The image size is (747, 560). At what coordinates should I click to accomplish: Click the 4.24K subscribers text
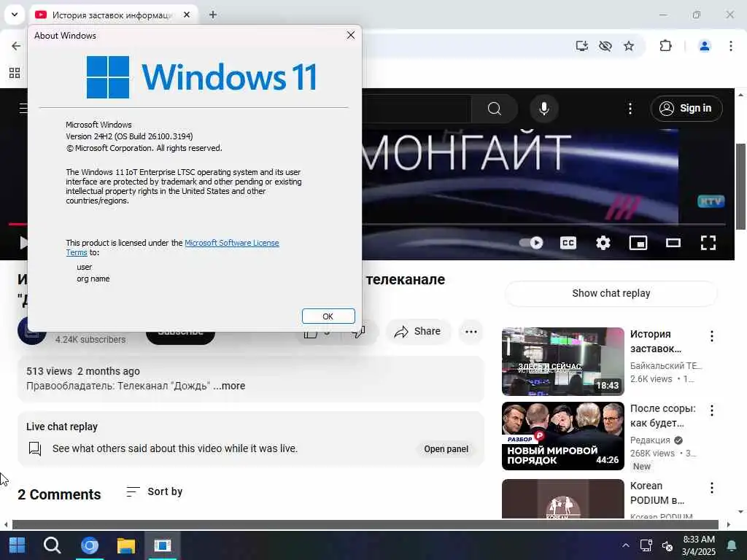coord(90,340)
